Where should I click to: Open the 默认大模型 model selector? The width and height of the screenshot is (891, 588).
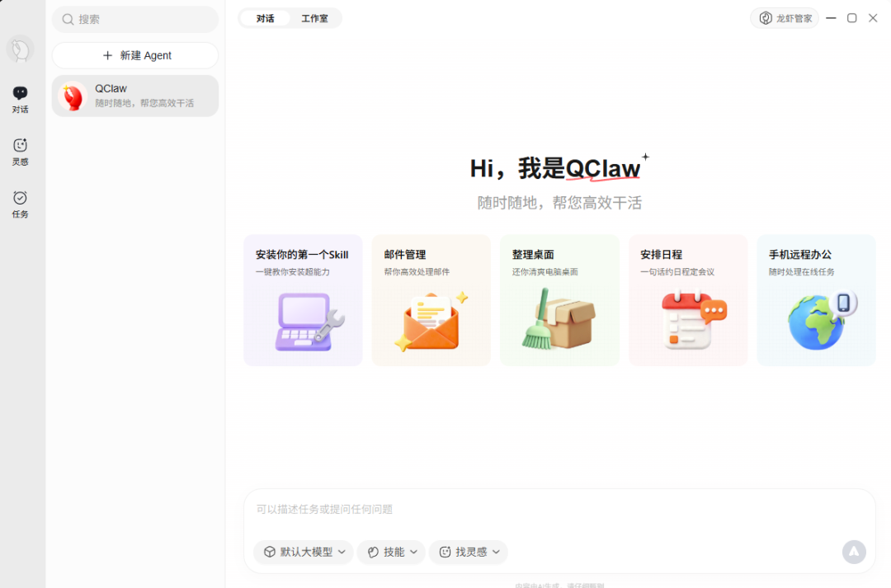[x=303, y=553]
